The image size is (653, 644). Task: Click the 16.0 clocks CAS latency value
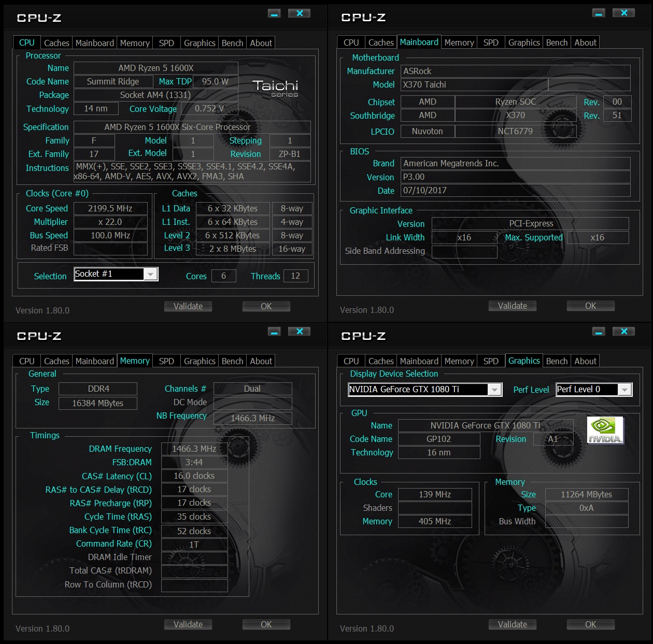point(194,476)
